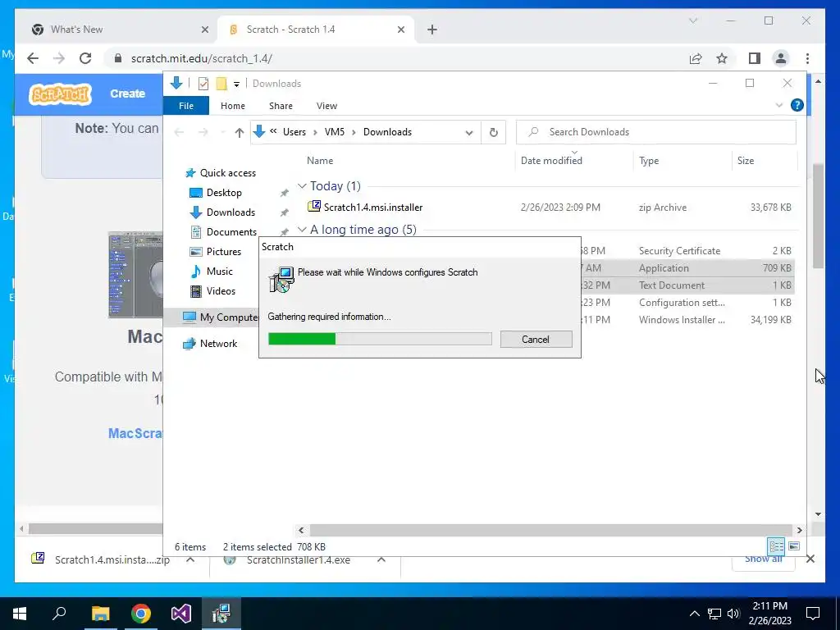Sort by the Name column header
Viewport: 840px width, 630px height.
coord(320,161)
